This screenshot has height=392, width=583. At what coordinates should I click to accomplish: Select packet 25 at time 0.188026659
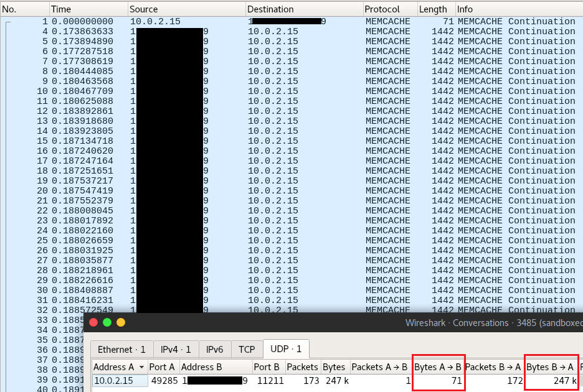(x=291, y=240)
